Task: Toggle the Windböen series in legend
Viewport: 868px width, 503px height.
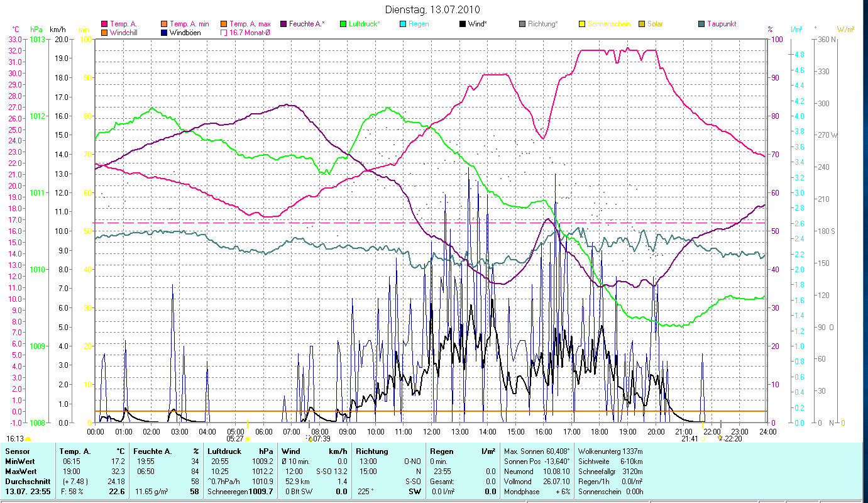Action: pos(165,32)
